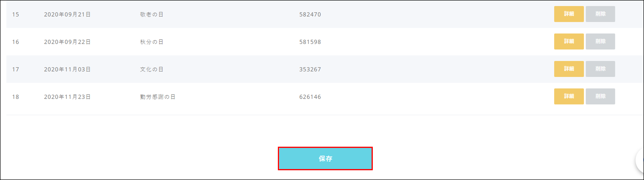Open 詳細 for 秋分の日 row
Screen dimensions: 644x180
click(569, 42)
